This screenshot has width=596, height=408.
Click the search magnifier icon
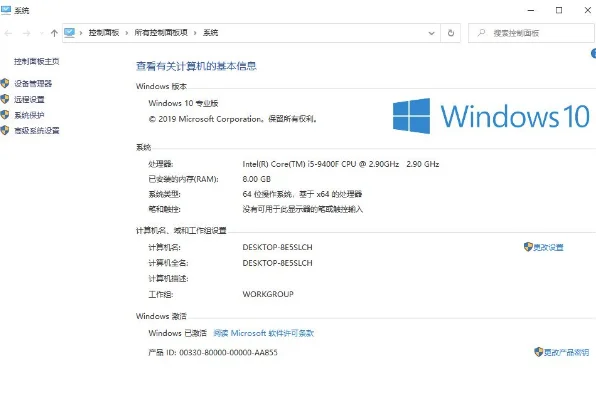click(x=481, y=33)
